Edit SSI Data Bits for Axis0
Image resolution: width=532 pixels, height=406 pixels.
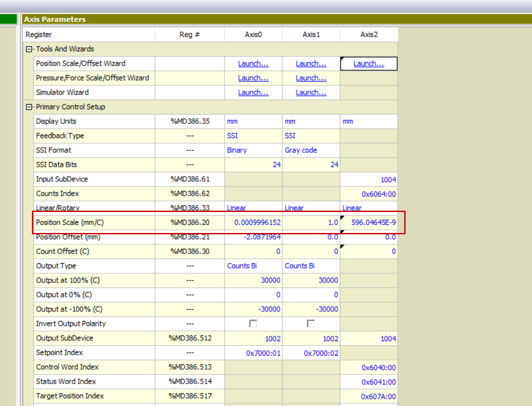253,165
